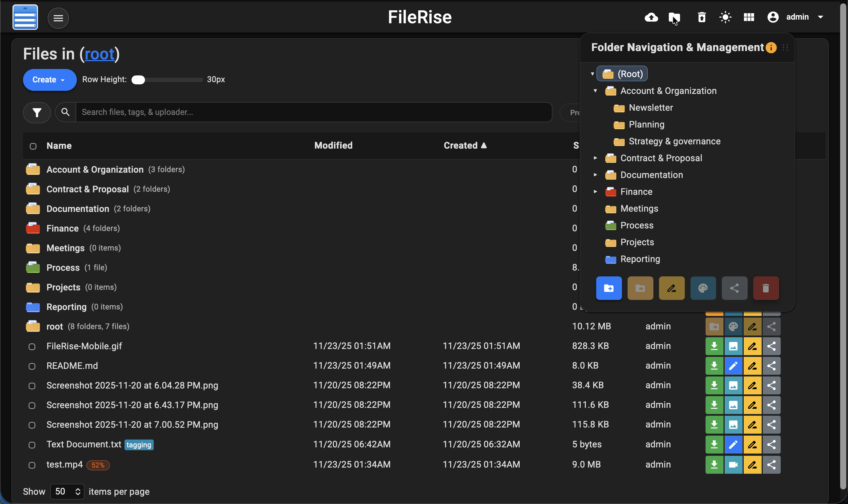Open the Create dropdown button
The height and width of the screenshot is (504, 848).
(50, 80)
